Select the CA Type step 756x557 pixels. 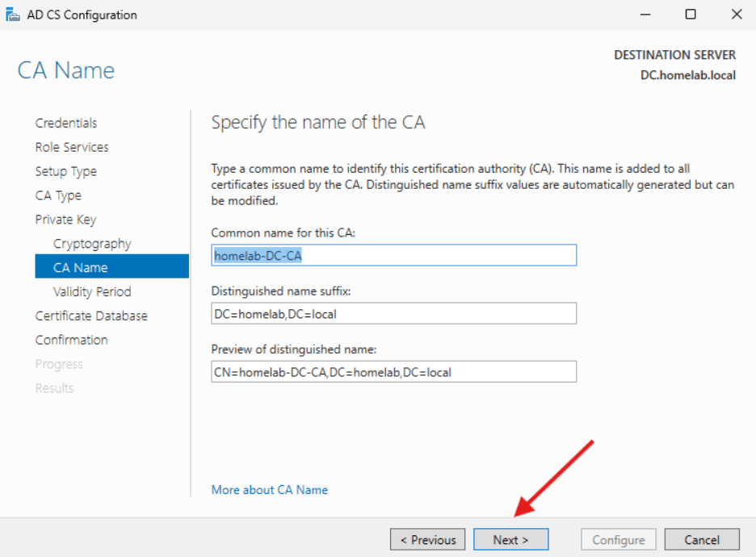pyautogui.click(x=57, y=195)
